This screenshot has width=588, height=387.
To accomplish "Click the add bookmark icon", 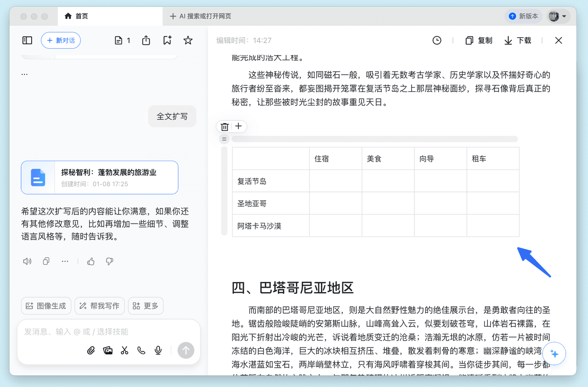I will pyautogui.click(x=167, y=40).
